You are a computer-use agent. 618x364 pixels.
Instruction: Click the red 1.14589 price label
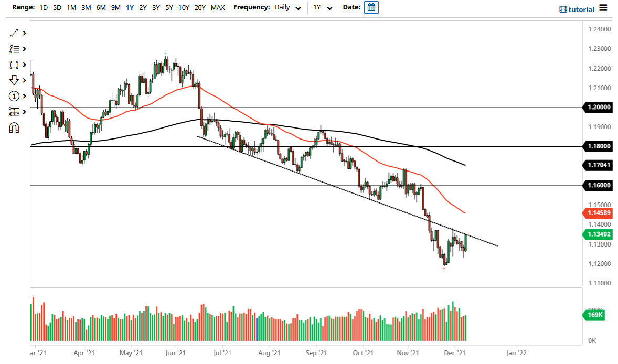598,213
